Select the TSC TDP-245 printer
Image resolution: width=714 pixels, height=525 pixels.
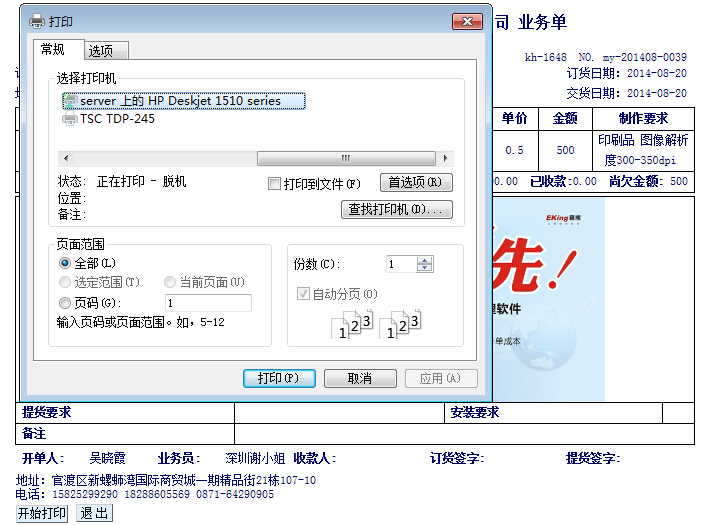coord(109,119)
